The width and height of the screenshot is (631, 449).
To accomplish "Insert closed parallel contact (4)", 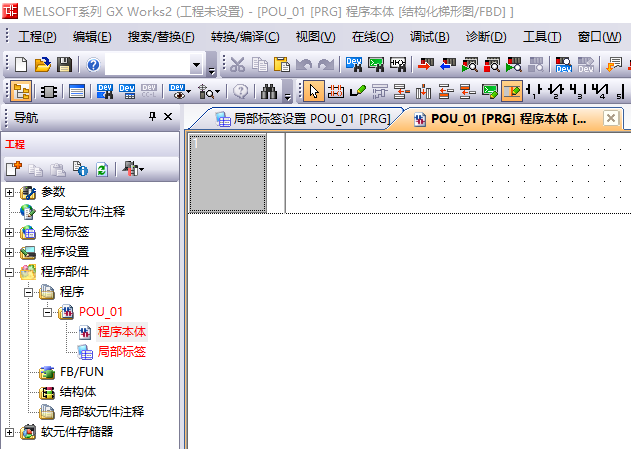I will tap(600, 92).
